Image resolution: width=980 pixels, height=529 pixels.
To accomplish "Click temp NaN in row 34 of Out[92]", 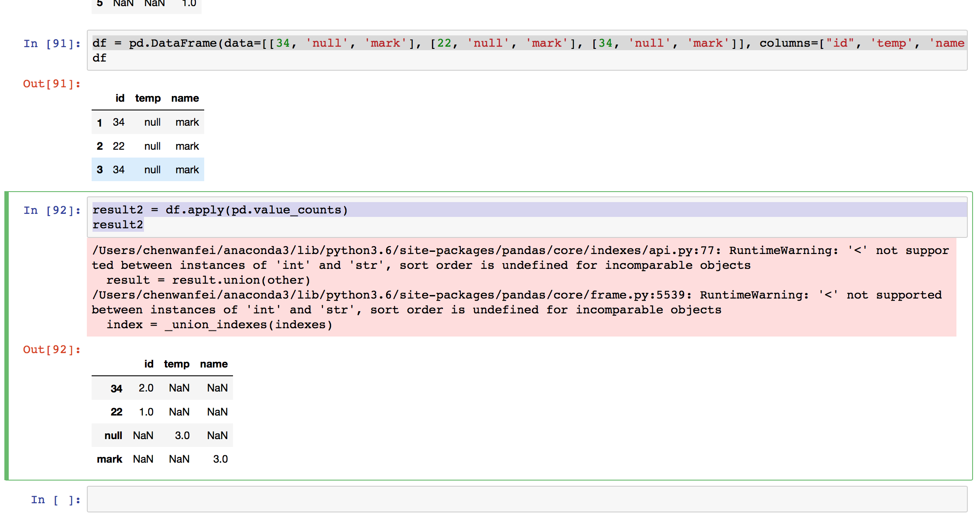I will pyautogui.click(x=179, y=388).
